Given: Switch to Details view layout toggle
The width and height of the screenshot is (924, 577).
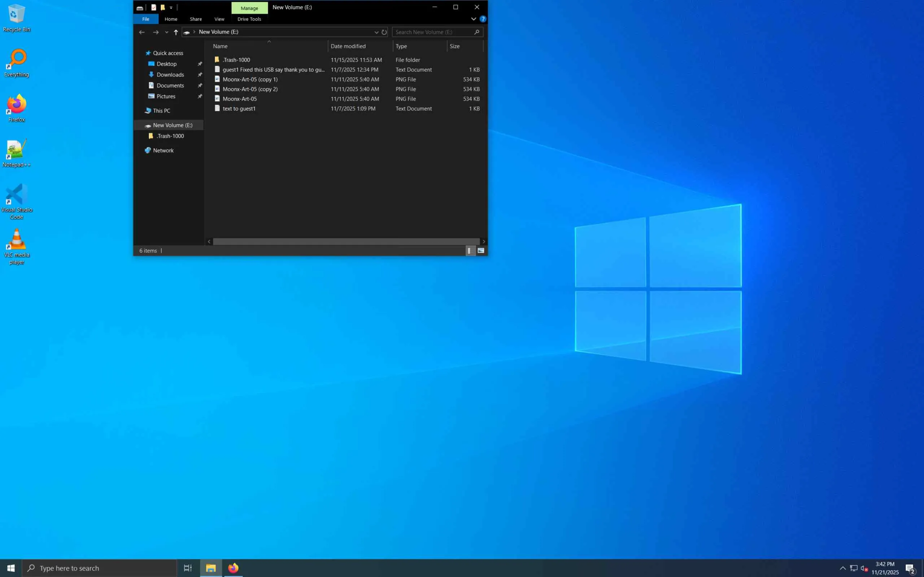Looking at the screenshot, I should pos(469,251).
